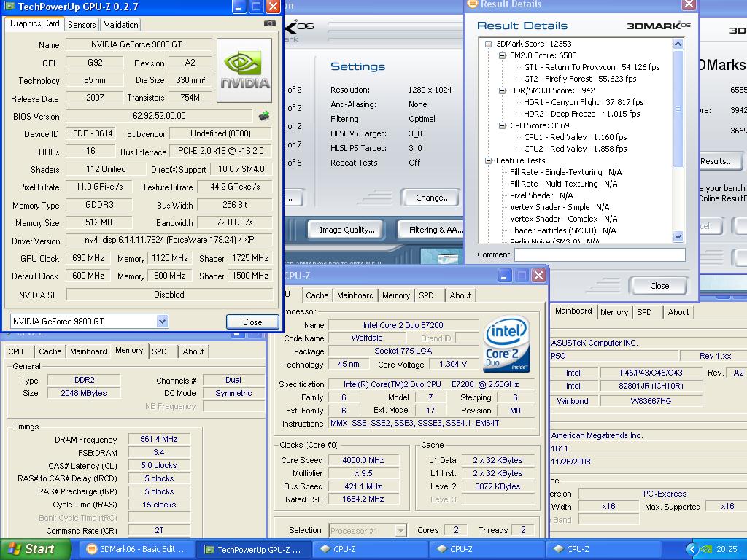The width and height of the screenshot is (747, 560).
Task: Click the NVIDIA tray icon near the clock
Action: (x=706, y=549)
